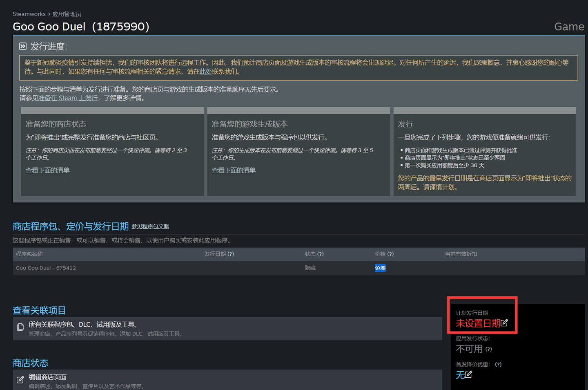Screen dimensions: 588x390
Task: Click the help icon beside 首发降价优惠
Action: point(498,365)
